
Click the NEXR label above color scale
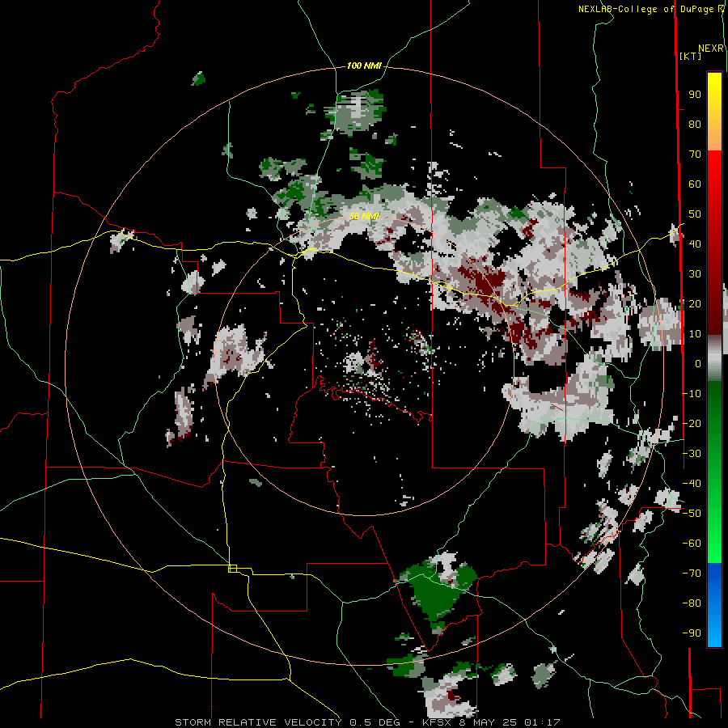coord(711,49)
